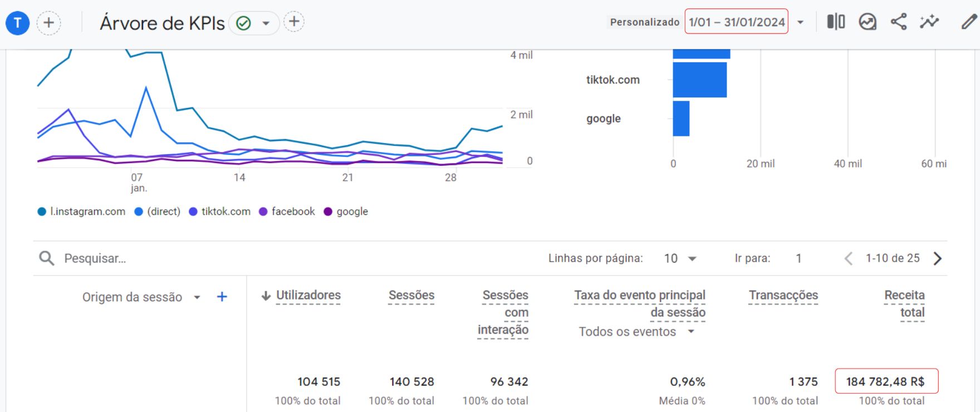Toggle facebook series in chart legend

(287, 212)
